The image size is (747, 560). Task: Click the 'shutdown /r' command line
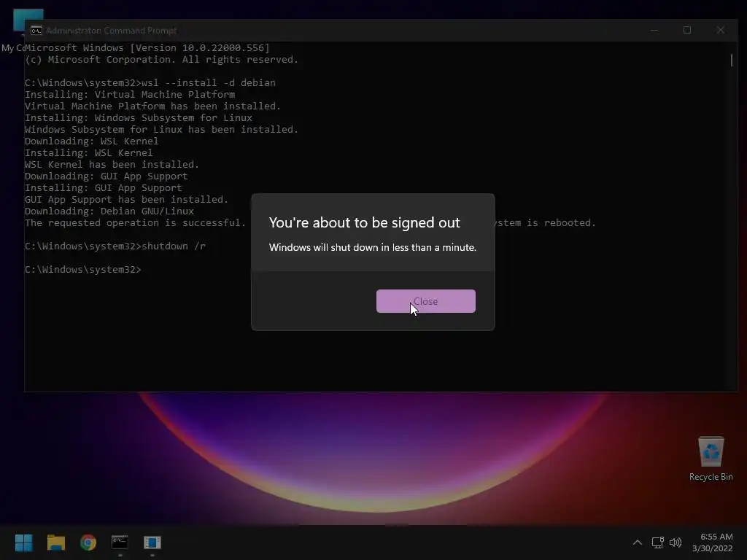(x=115, y=246)
